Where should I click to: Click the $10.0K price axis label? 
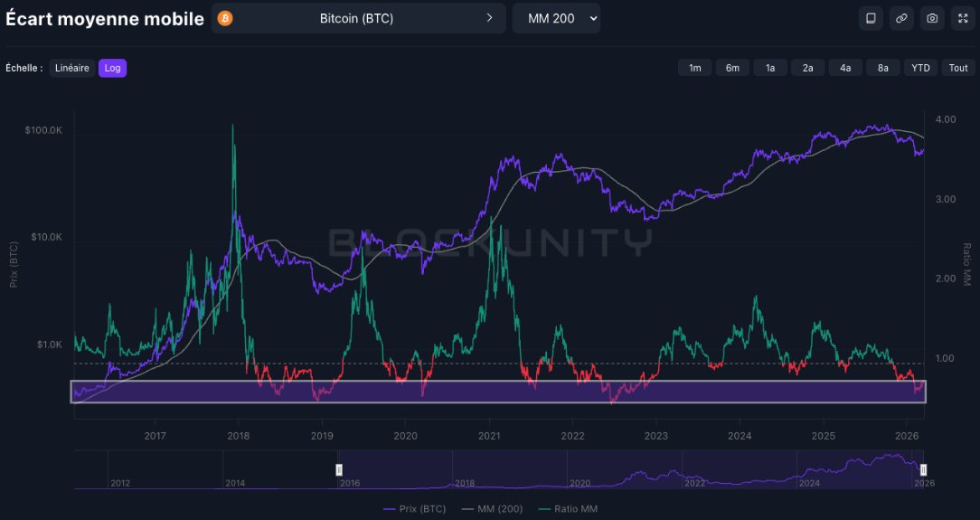(47, 237)
